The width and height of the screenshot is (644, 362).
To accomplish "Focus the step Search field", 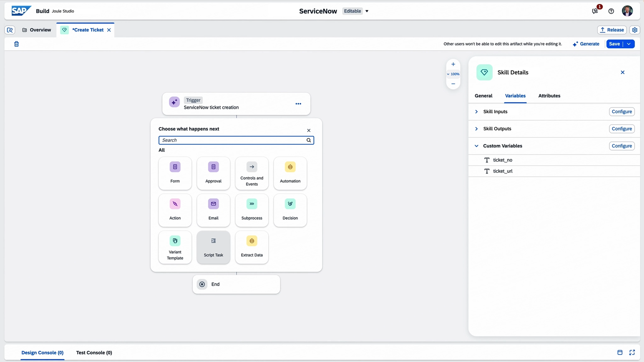I will pyautogui.click(x=233, y=140).
